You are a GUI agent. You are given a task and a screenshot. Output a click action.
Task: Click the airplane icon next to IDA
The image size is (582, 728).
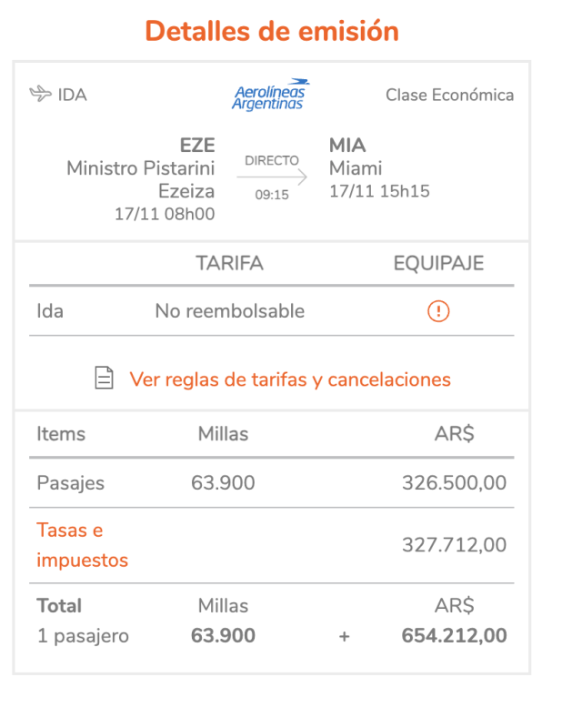click(x=40, y=94)
